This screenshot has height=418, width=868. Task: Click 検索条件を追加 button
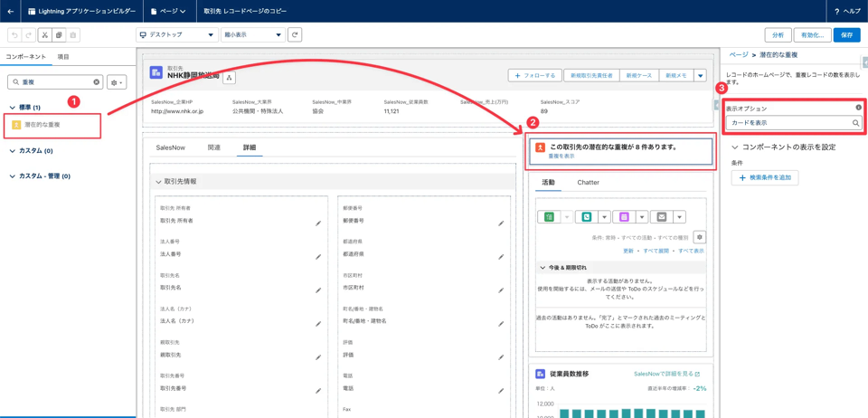pyautogui.click(x=765, y=177)
